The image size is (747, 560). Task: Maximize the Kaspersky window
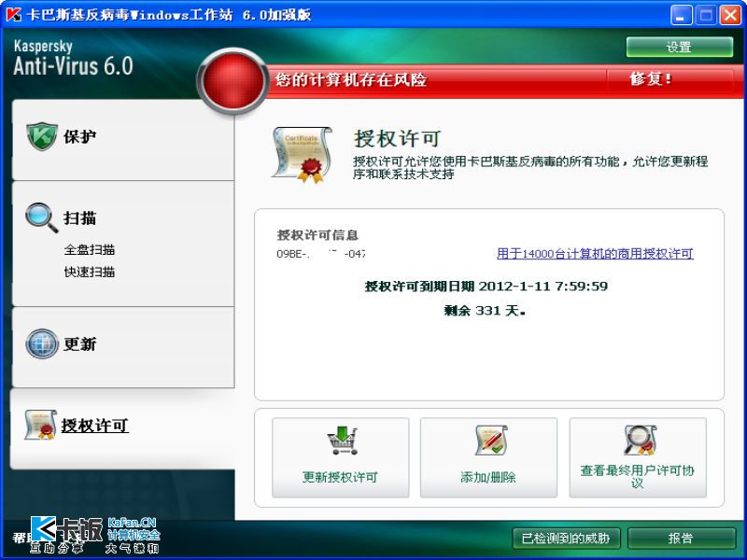[706, 15]
